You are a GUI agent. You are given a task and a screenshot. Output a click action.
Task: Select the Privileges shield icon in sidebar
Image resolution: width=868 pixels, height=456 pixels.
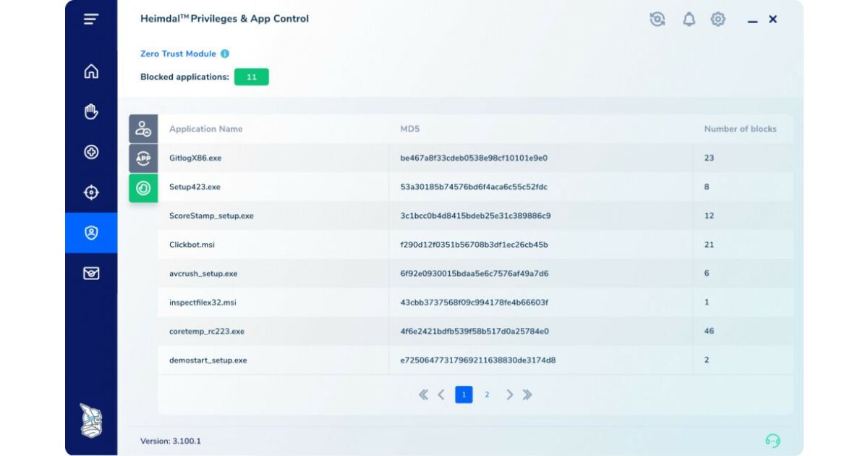point(91,233)
